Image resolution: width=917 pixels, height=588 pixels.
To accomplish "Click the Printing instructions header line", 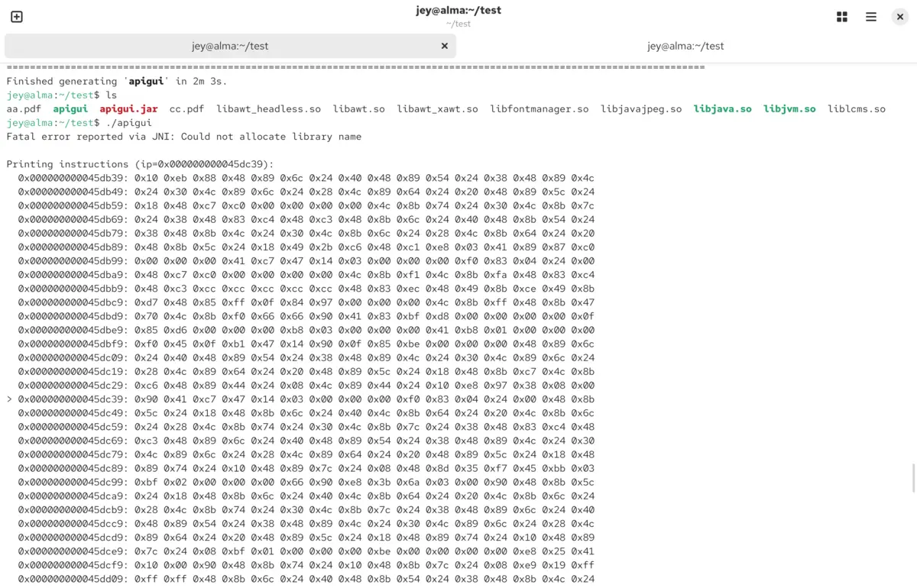I will (x=140, y=164).
